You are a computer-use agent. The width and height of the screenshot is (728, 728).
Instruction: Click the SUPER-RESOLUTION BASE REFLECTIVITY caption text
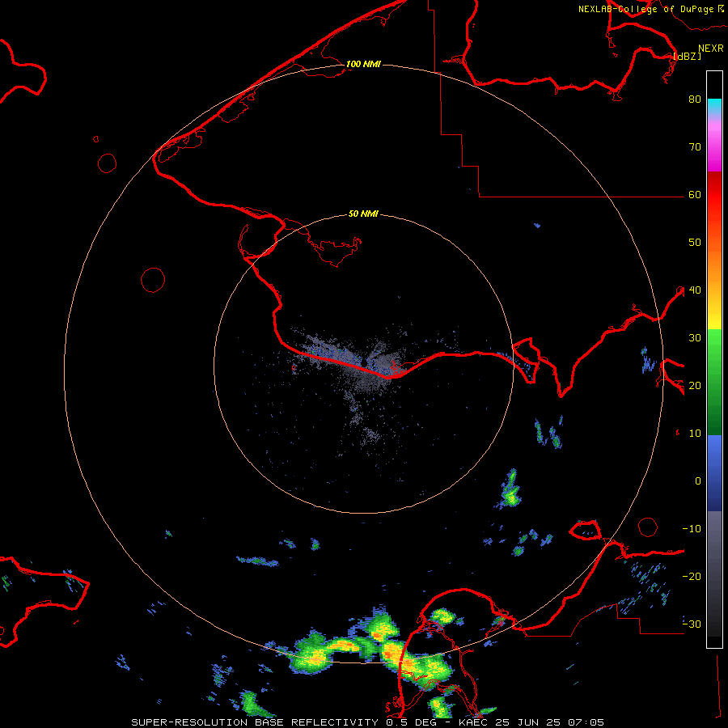(255, 722)
